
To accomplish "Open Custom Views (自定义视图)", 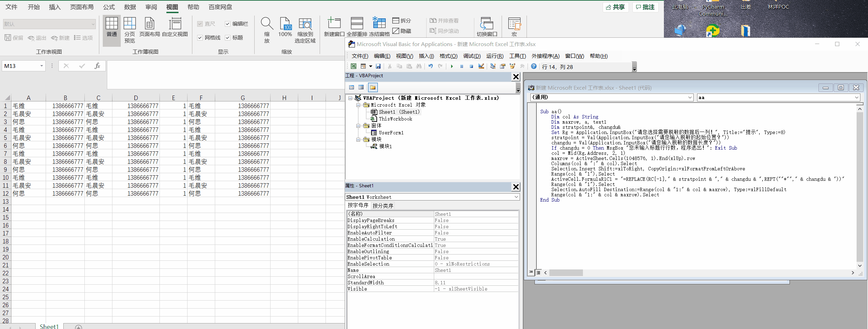I will [175, 27].
